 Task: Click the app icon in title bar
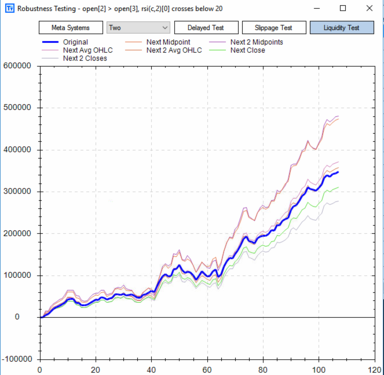10,8
